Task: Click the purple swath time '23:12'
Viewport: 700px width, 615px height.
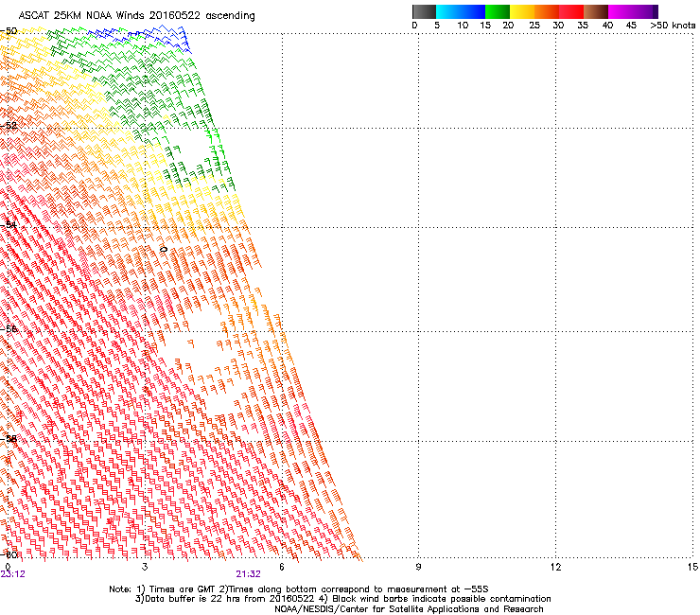Action: point(12,574)
